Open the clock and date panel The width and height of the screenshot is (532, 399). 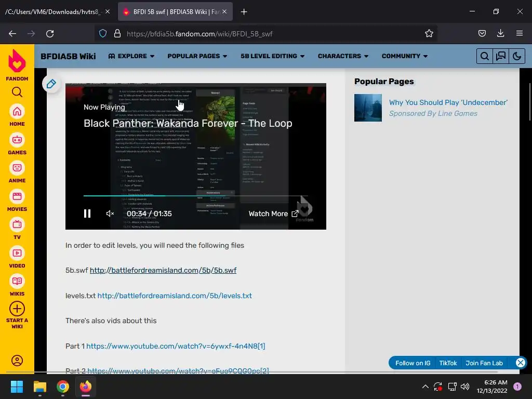[492, 387]
